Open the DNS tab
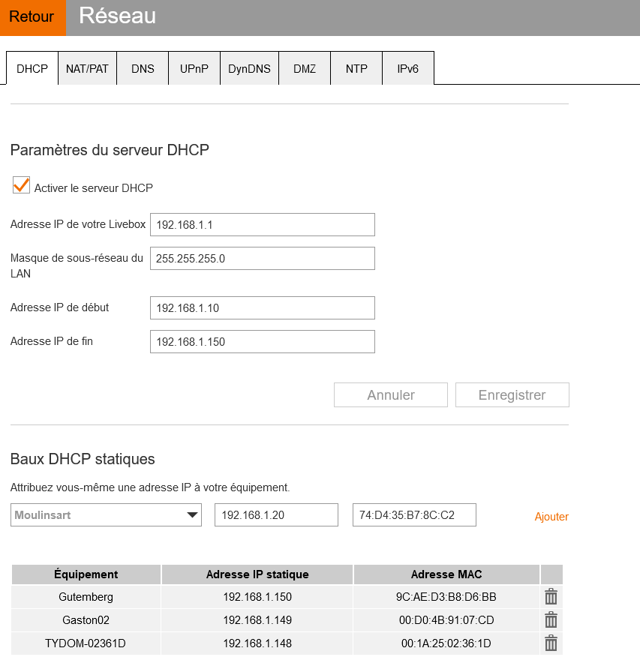 pyautogui.click(x=143, y=69)
